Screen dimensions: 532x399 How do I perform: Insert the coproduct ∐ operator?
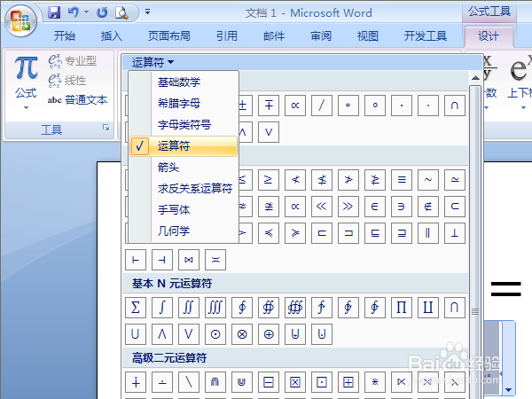coord(428,308)
